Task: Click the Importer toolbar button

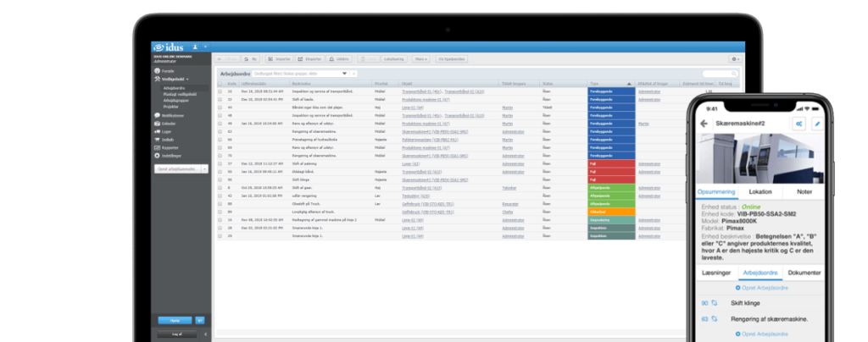Action: [x=278, y=58]
